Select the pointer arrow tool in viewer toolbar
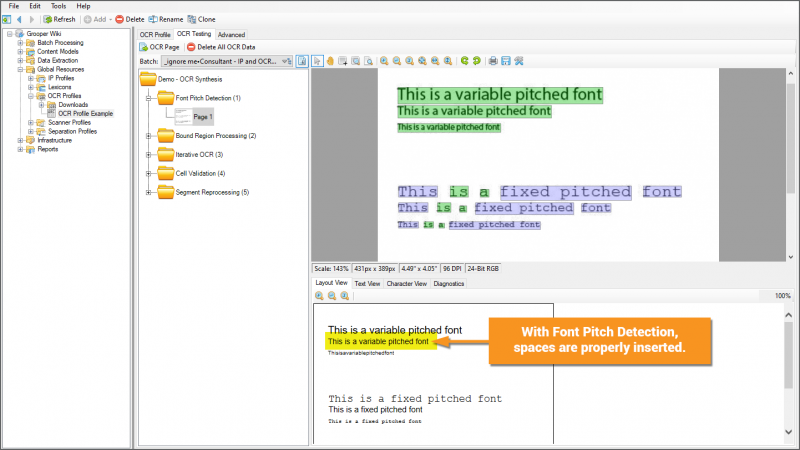800x450 pixels. click(318, 61)
